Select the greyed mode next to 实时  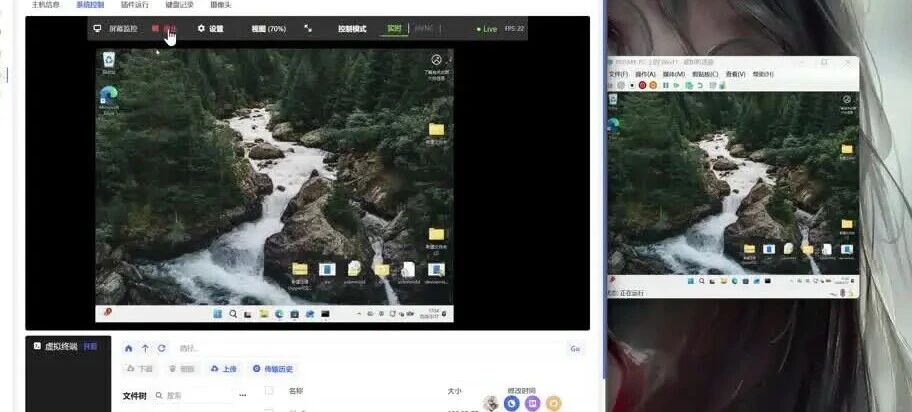point(423,29)
